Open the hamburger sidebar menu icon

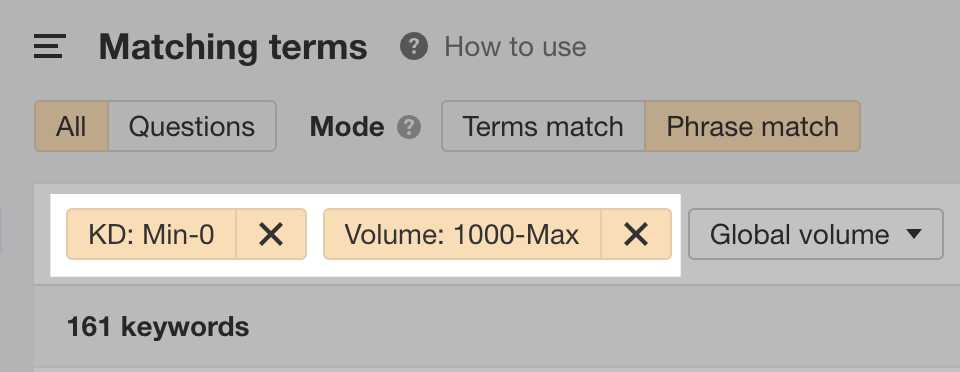50,46
